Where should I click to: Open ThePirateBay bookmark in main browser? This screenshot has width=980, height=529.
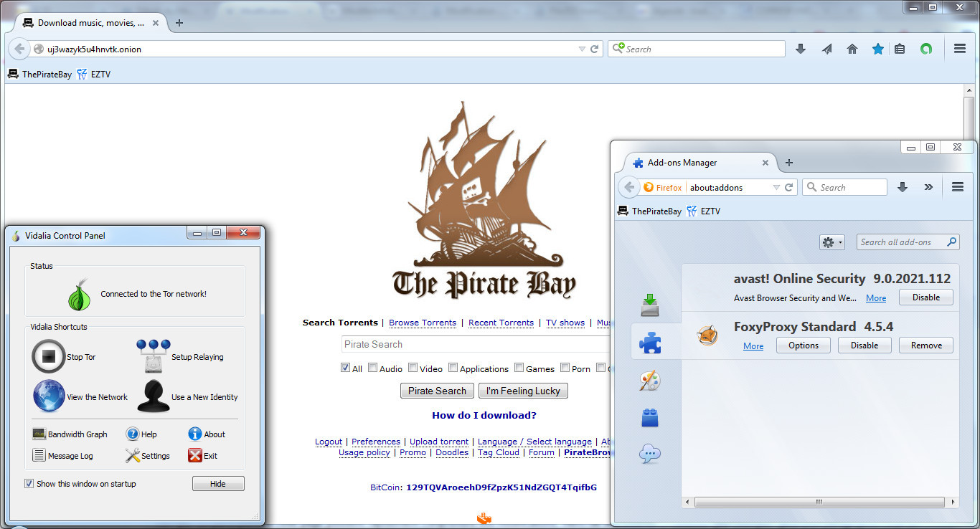(40, 74)
